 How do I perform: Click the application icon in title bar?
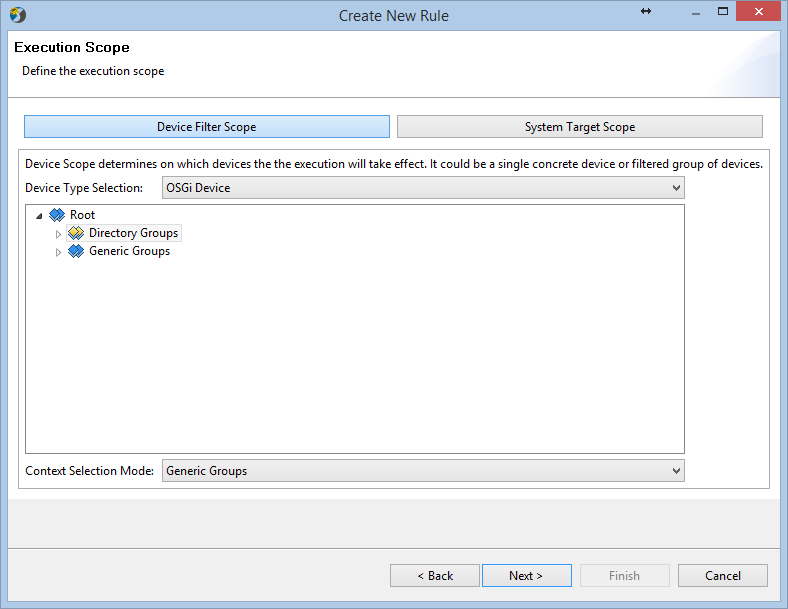pos(18,15)
